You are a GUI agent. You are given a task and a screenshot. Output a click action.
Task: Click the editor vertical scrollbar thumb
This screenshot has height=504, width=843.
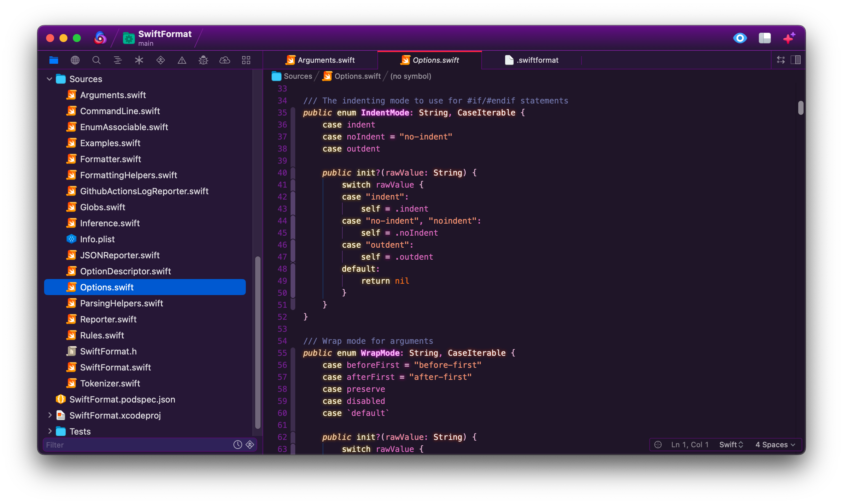click(x=801, y=108)
